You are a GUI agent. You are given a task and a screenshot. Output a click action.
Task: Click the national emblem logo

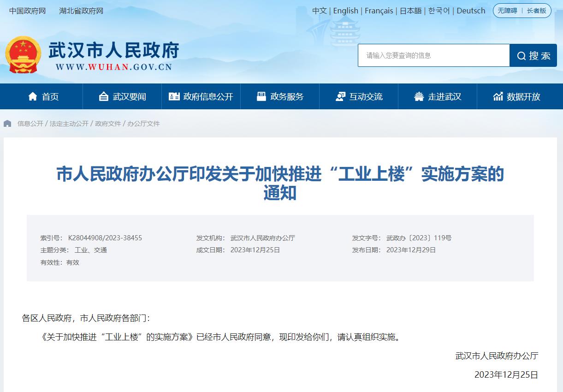(x=24, y=54)
